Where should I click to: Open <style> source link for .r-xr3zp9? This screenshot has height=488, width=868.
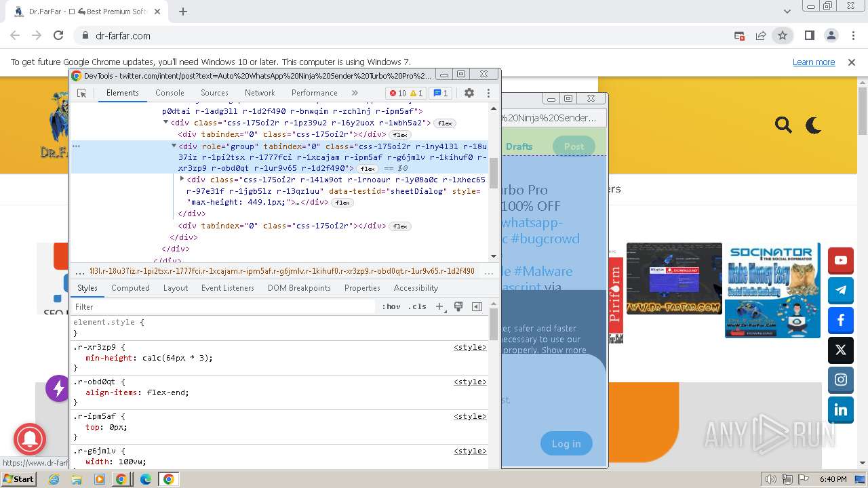[470, 347]
